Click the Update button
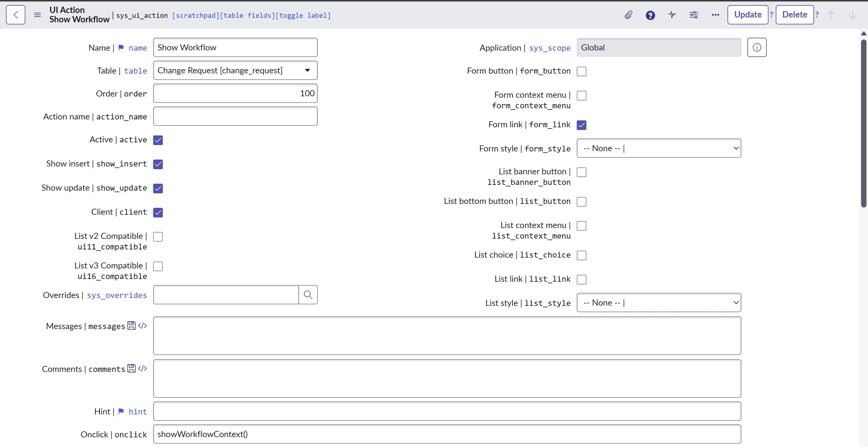The width and height of the screenshot is (868, 447). (x=747, y=15)
